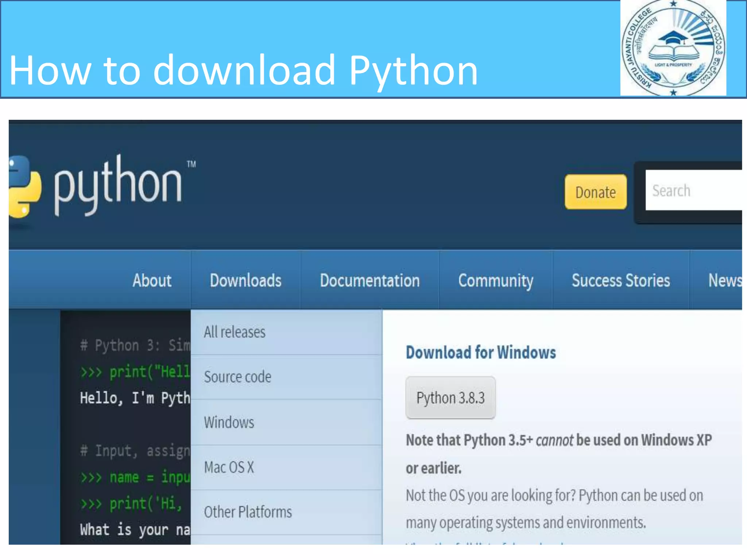The width and height of the screenshot is (747, 560).
Task: Click into the Search input field
Action: (x=694, y=190)
